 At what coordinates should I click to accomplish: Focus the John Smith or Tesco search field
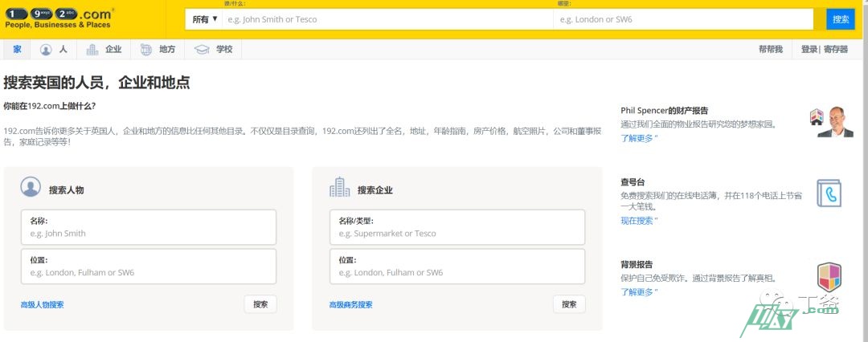[387, 19]
